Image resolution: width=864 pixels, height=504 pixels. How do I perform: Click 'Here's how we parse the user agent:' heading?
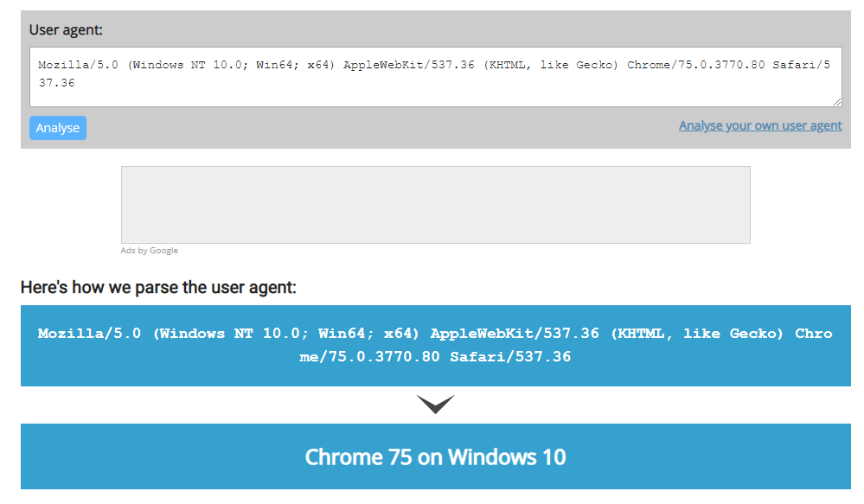(x=158, y=287)
